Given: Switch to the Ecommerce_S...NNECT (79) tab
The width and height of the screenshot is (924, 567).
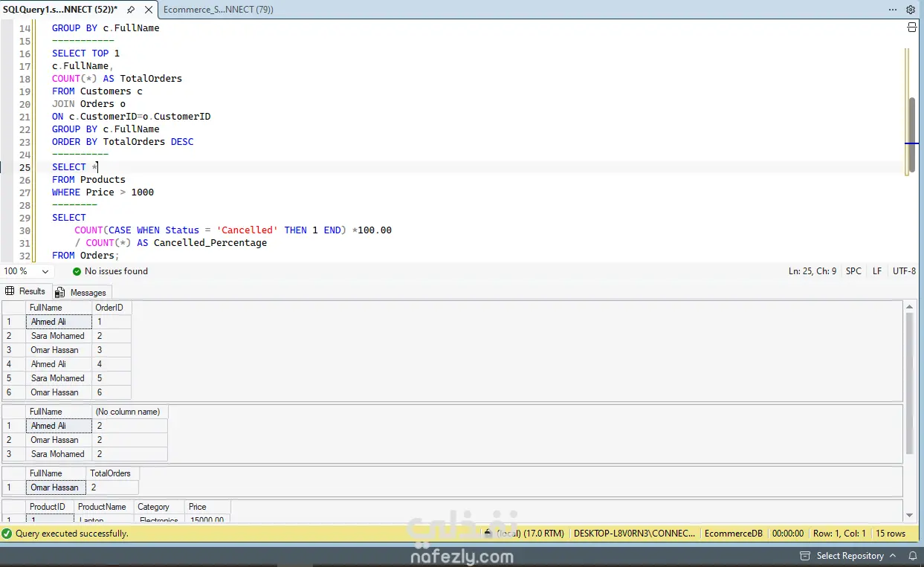Looking at the screenshot, I should pos(218,10).
